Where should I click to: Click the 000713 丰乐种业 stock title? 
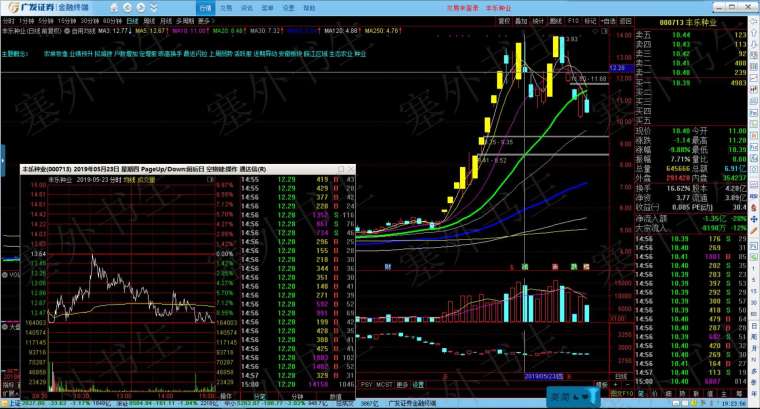coord(687,22)
